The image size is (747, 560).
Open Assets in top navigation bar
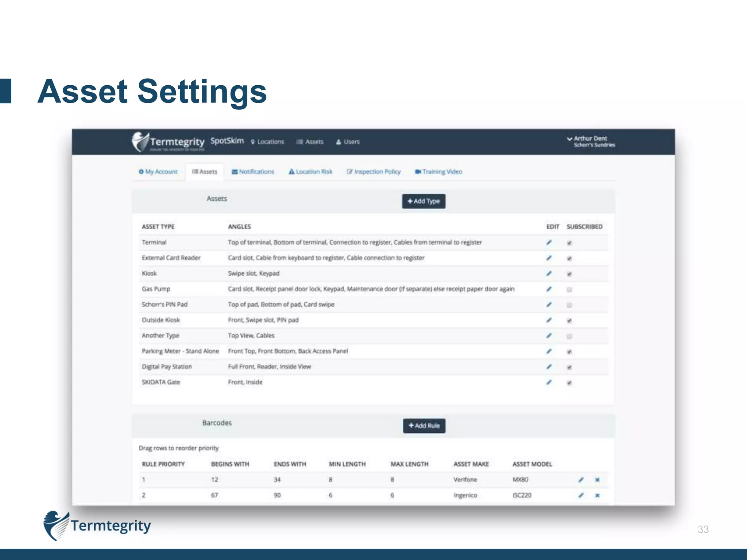310,142
